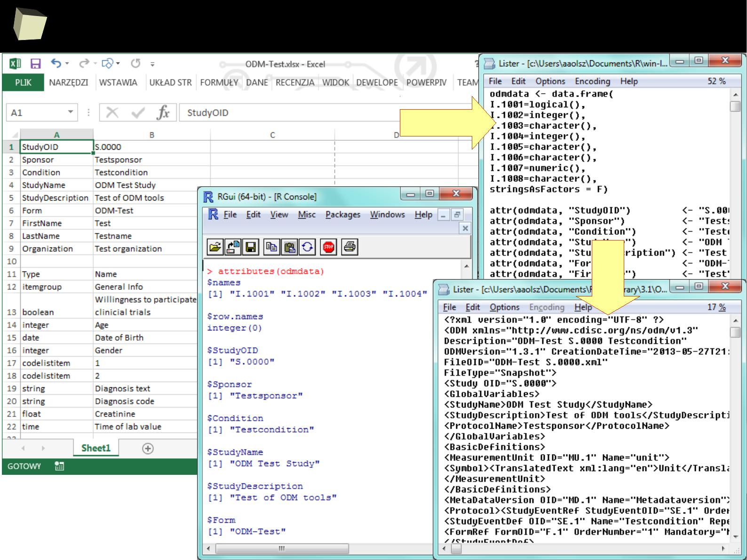Open the Packages menu in RGui

pos(343,215)
